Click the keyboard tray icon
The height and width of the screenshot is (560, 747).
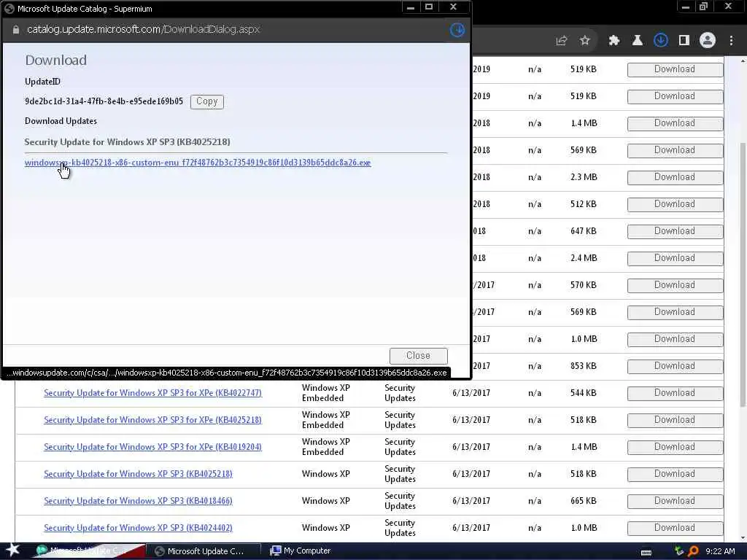(646, 552)
